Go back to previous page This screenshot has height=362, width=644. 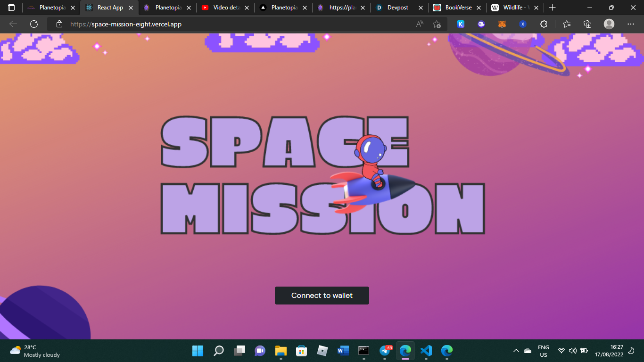(x=13, y=24)
